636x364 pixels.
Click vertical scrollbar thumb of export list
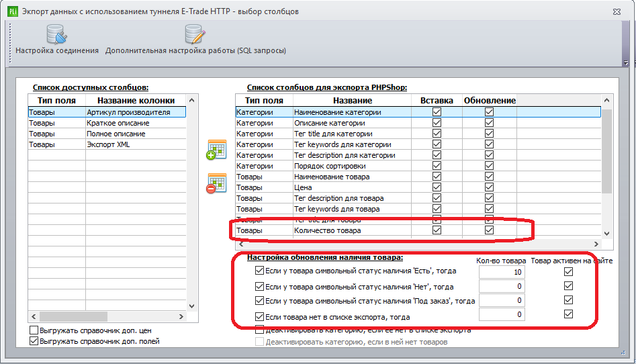pyautogui.click(x=607, y=151)
